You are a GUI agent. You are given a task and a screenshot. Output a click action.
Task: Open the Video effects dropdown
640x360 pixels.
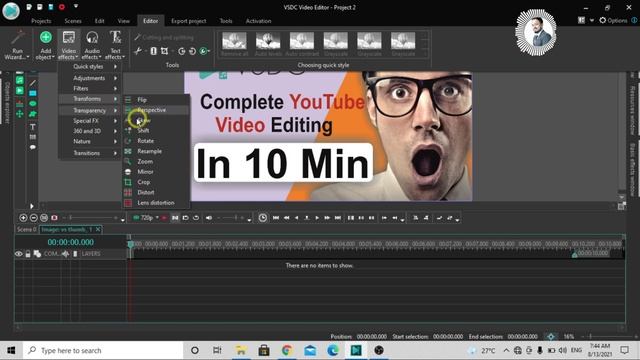pos(69,45)
